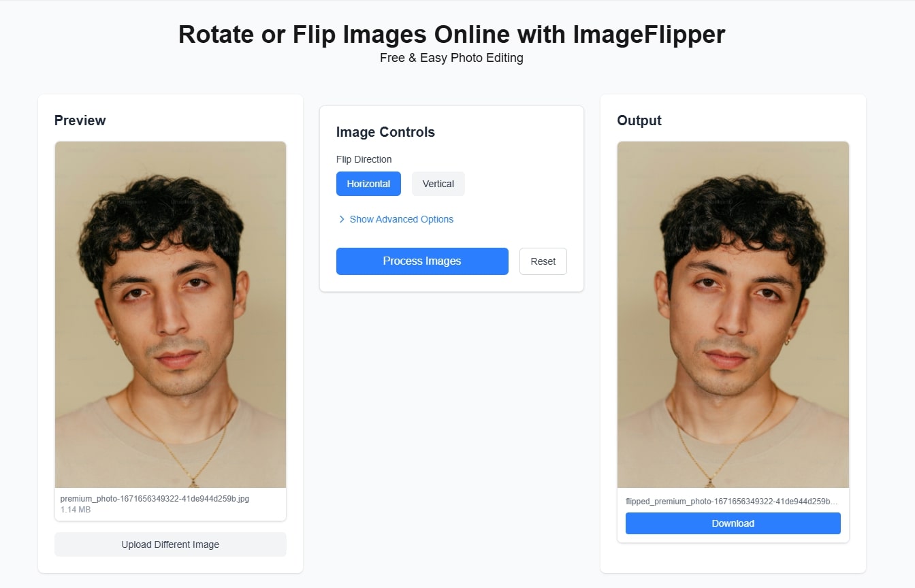Viewport: 915px width, 588px height.
Task: Click the flipped image in the Output panel
Action: 733,313
